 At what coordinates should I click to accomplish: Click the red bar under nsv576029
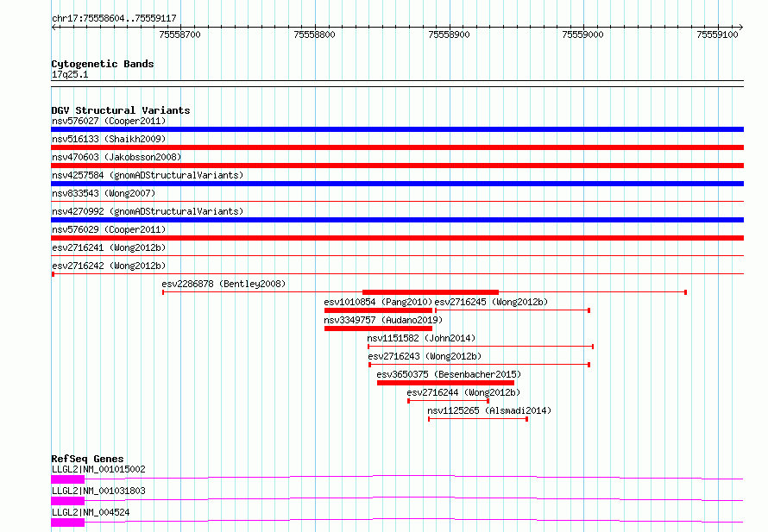tap(397, 238)
